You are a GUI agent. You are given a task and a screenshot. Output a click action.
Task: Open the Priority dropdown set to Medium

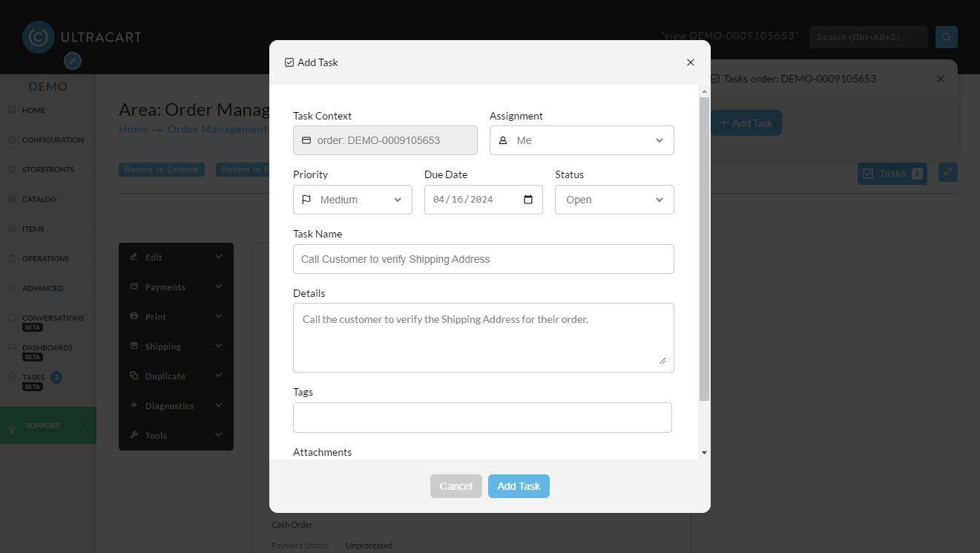point(352,200)
